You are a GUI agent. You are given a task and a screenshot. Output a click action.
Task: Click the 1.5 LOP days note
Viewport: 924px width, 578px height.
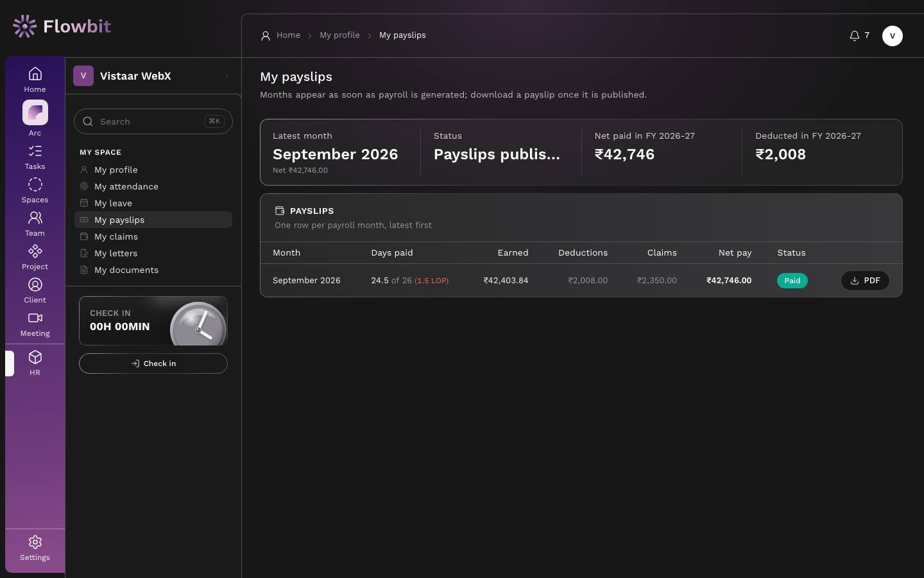[x=431, y=281]
